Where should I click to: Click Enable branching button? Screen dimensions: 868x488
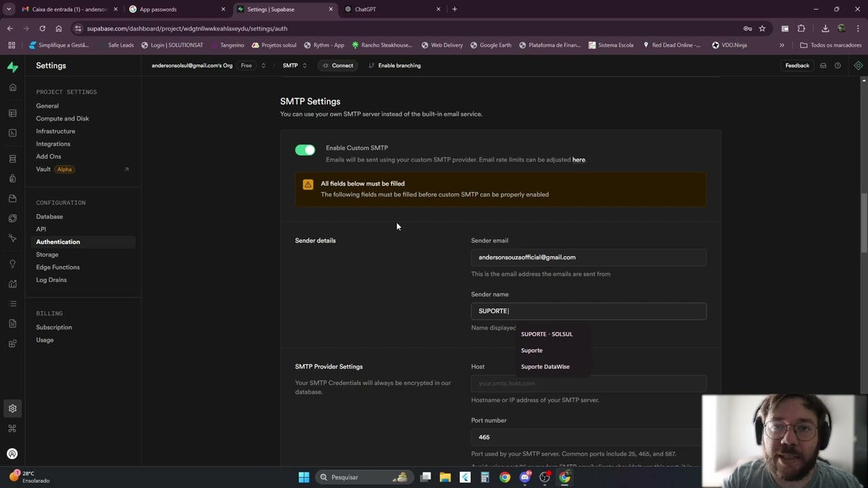point(395,66)
